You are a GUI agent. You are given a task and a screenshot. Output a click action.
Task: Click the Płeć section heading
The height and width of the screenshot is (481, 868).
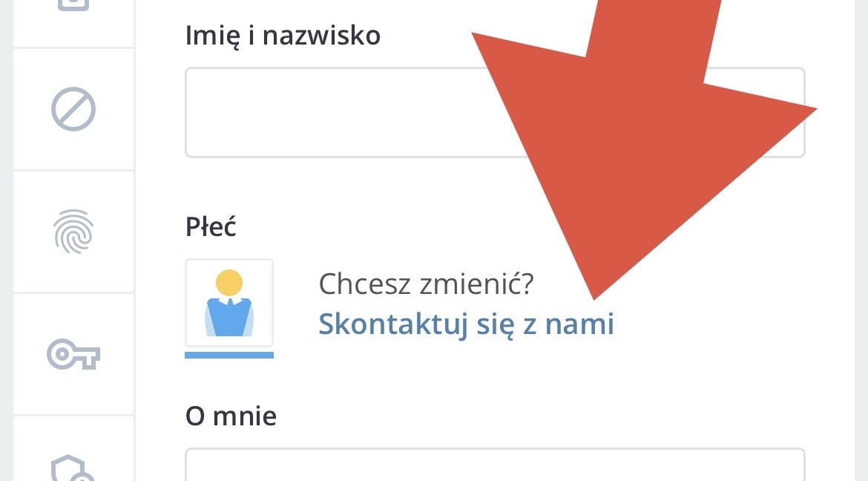pyautogui.click(x=211, y=227)
